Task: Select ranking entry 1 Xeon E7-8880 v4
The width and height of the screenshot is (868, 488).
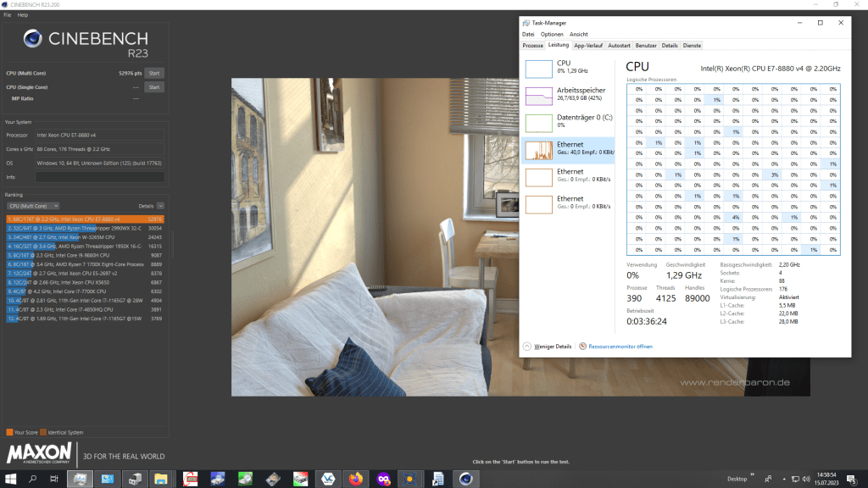Action: [86, 219]
